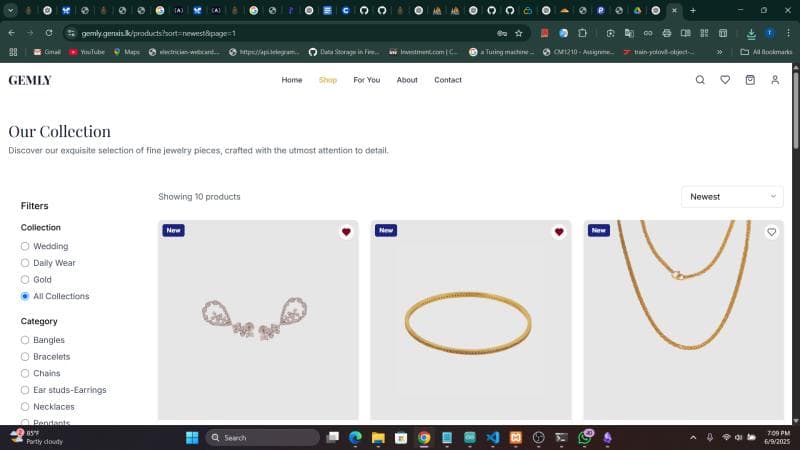
Task: Open the wishlist heart in header
Action: (725, 80)
